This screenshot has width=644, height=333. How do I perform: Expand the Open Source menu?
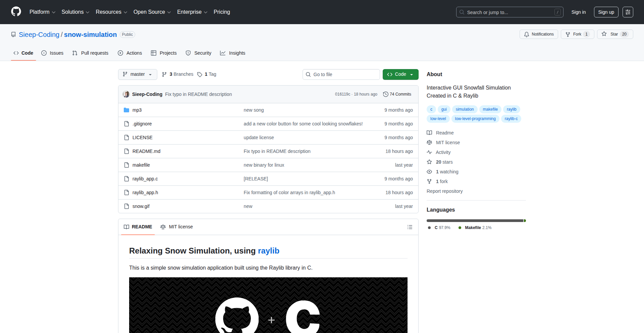tap(152, 12)
